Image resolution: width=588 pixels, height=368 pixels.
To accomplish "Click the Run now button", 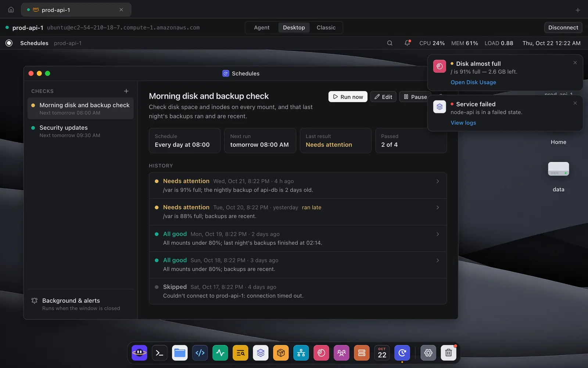I will click(x=348, y=97).
